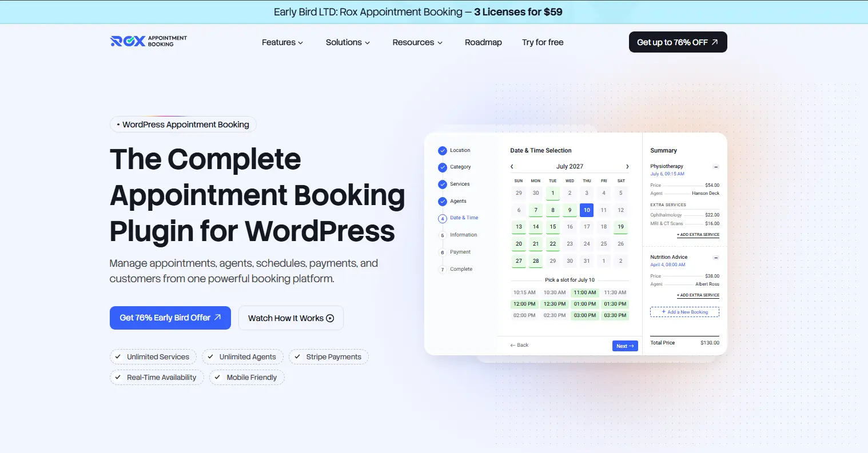Pick July 7 on the calendar
The image size is (868, 453).
[x=536, y=210]
